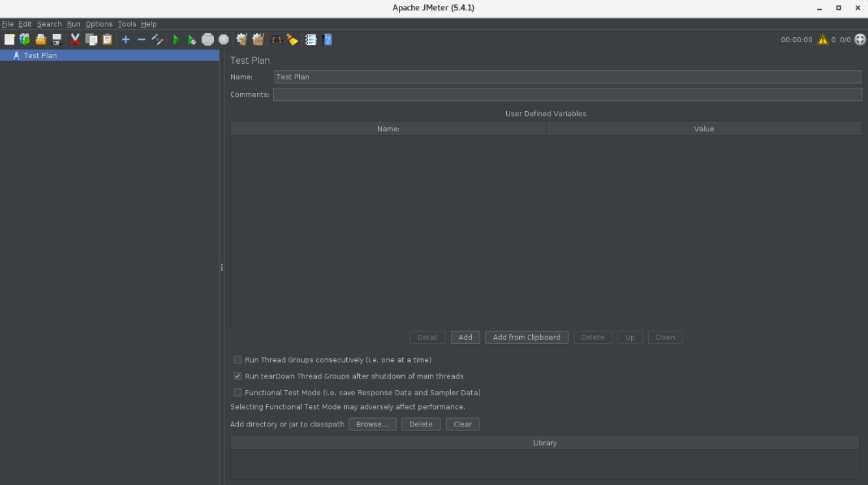Image resolution: width=868 pixels, height=485 pixels.
Task: Click the classpath Delete button
Action: (x=421, y=424)
